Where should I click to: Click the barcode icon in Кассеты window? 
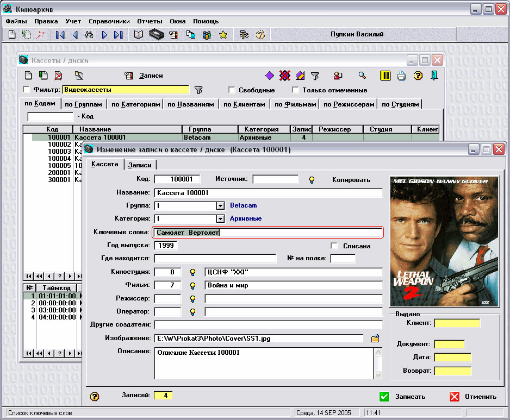(x=385, y=76)
